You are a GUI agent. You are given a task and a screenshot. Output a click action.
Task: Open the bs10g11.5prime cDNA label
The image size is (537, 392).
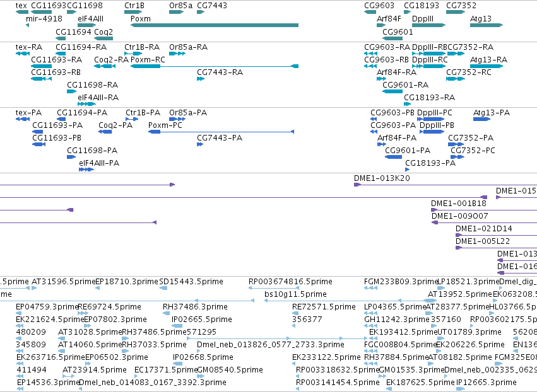click(x=295, y=294)
